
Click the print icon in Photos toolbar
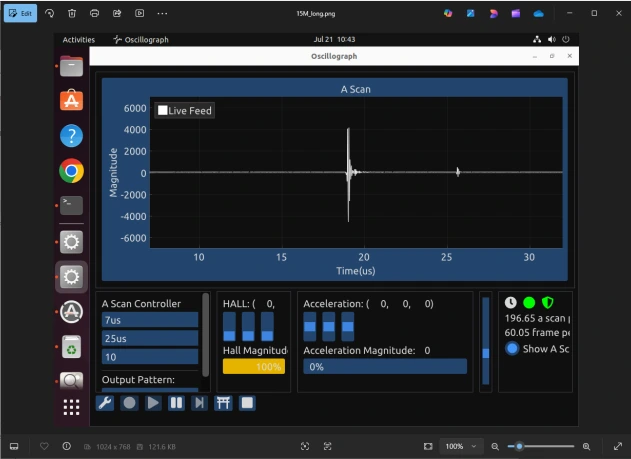tap(94, 13)
